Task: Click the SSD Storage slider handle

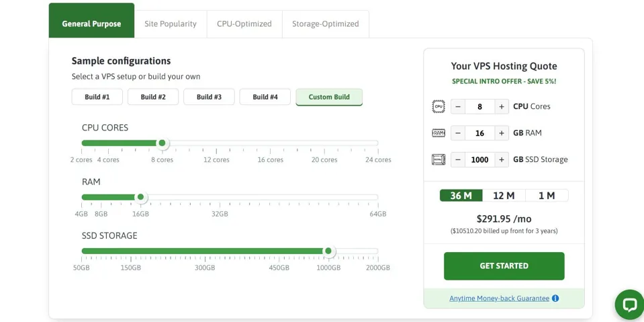Action: [x=328, y=251]
